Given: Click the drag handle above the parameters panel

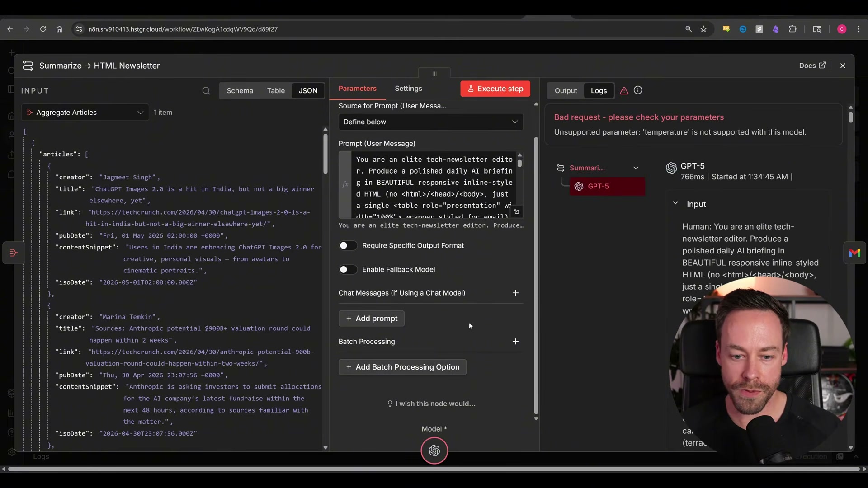Looking at the screenshot, I should point(434,74).
